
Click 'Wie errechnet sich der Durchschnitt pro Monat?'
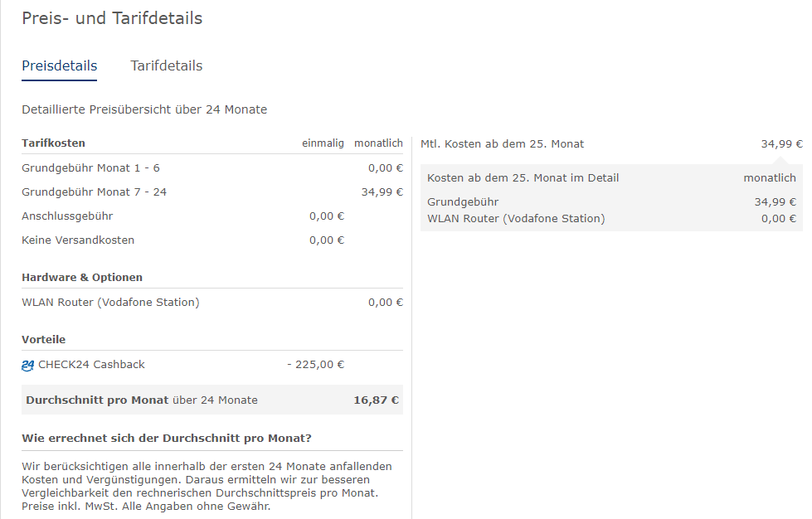click(x=166, y=439)
